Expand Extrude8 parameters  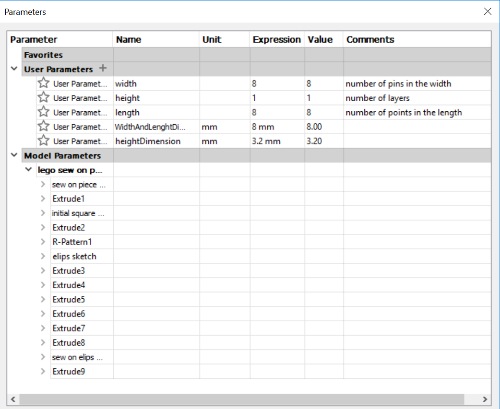(43, 342)
